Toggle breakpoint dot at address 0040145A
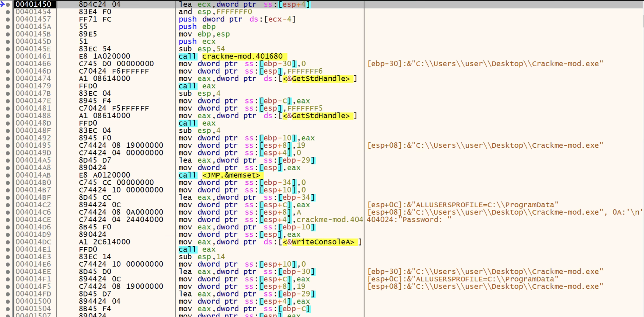The height and width of the screenshot is (317, 644). (8, 27)
